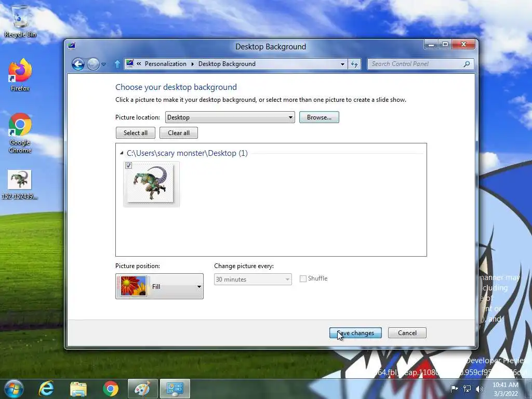Click Select all pictures
Viewport: 532px width, 399px height.
pos(136,133)
